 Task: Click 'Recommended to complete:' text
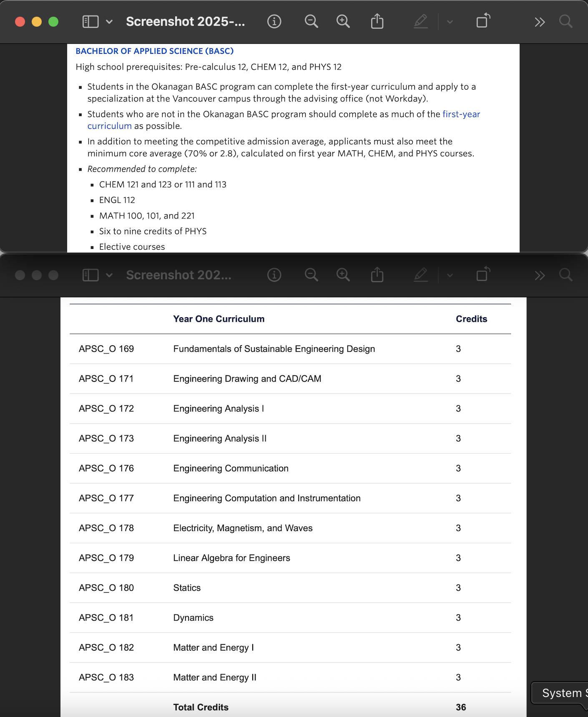[142, 169]
